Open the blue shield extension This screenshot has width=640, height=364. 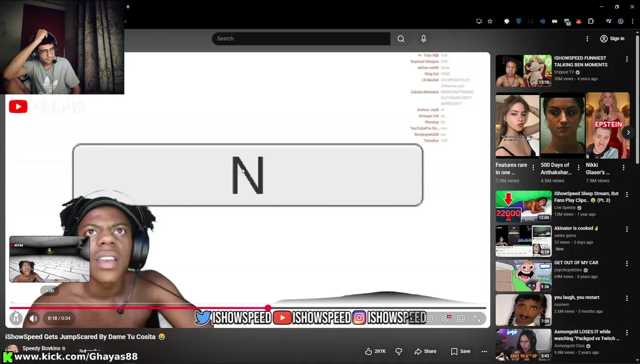click(518, 21)
